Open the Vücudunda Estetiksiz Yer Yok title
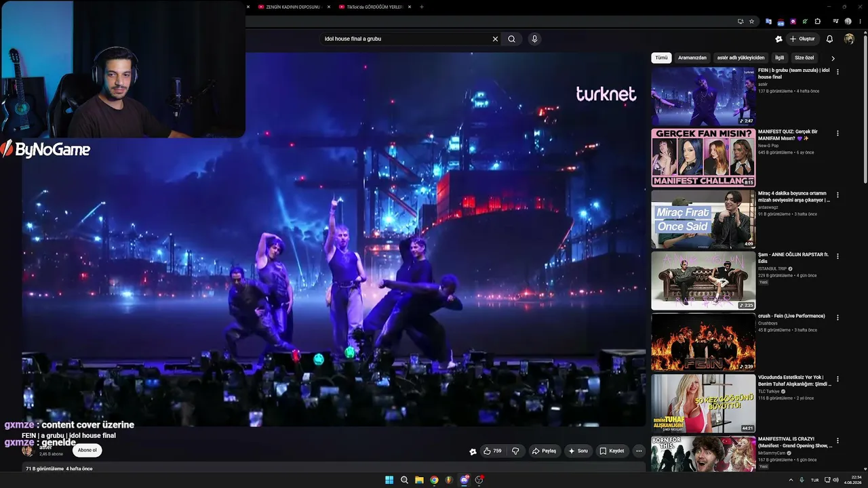 coord(795,381)
